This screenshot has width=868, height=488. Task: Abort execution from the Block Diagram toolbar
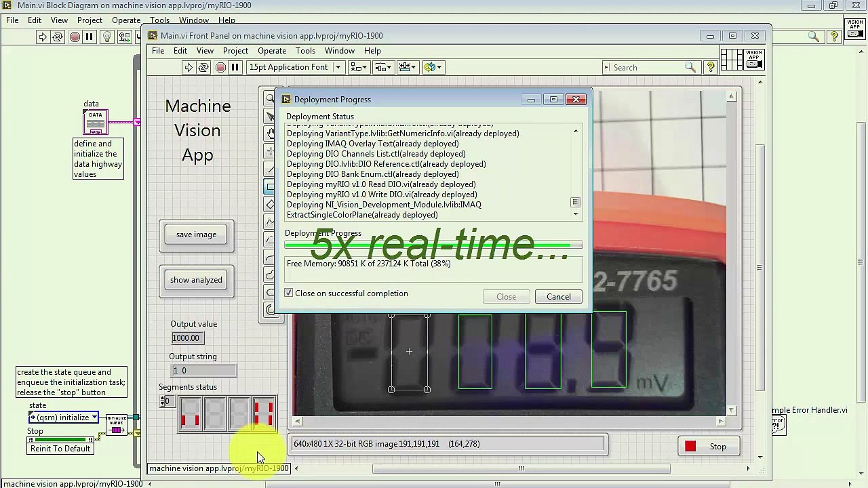coord(75,37)
